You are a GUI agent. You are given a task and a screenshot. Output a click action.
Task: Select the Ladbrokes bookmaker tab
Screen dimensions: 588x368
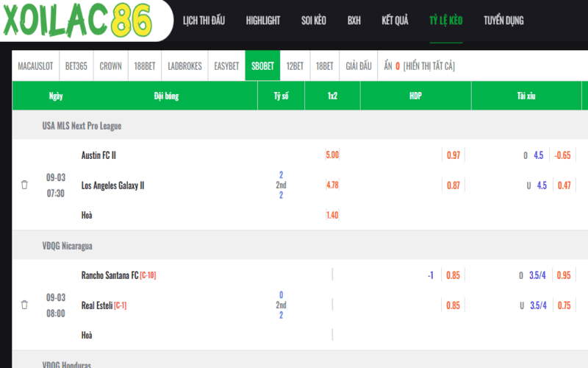184,66
